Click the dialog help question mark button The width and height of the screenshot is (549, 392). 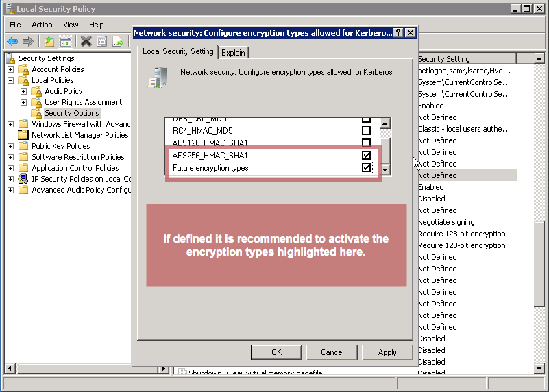click(x=398, y=33)
